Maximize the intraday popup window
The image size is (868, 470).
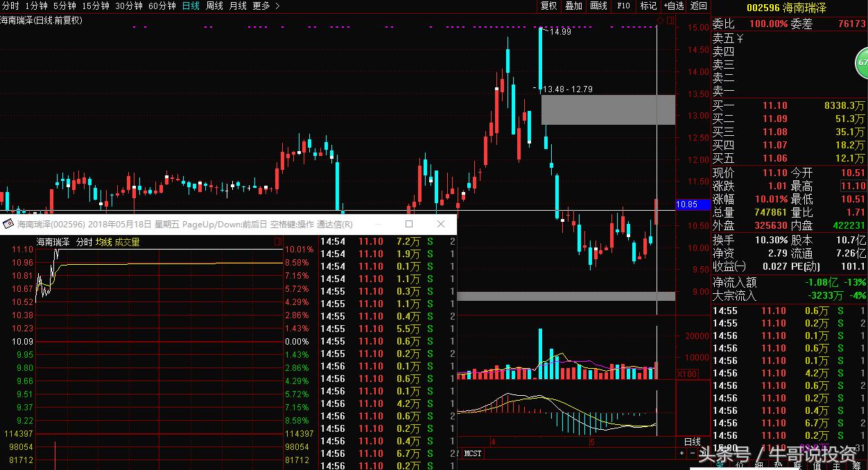pos(409,224)
